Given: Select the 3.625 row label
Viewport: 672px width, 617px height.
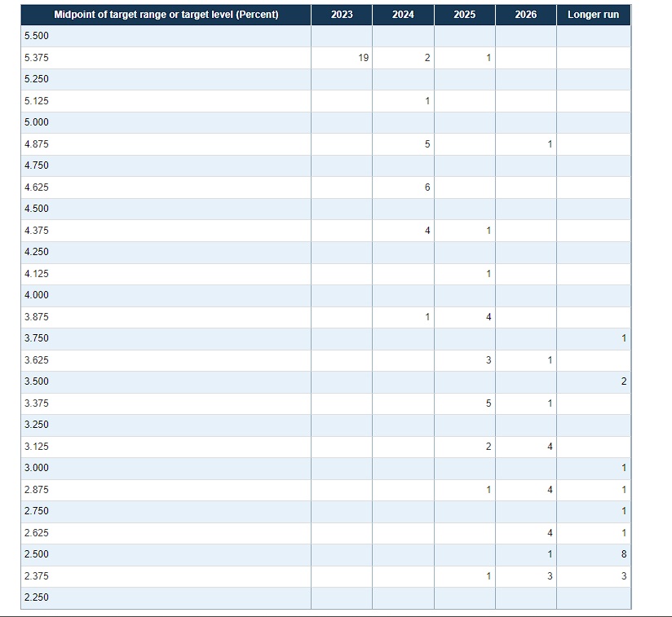Looking at the screenshot, I should pyautogui.click(x=37, y=360).
